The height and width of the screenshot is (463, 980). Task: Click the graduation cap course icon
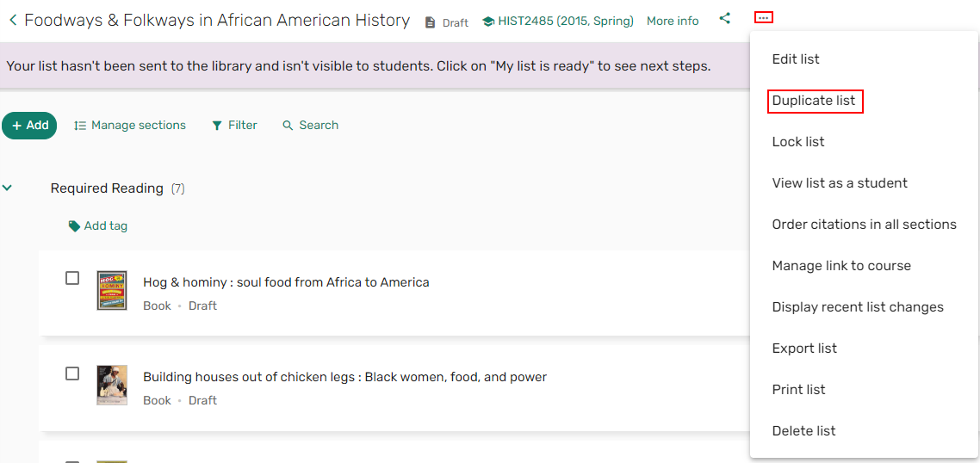(488, 22)
